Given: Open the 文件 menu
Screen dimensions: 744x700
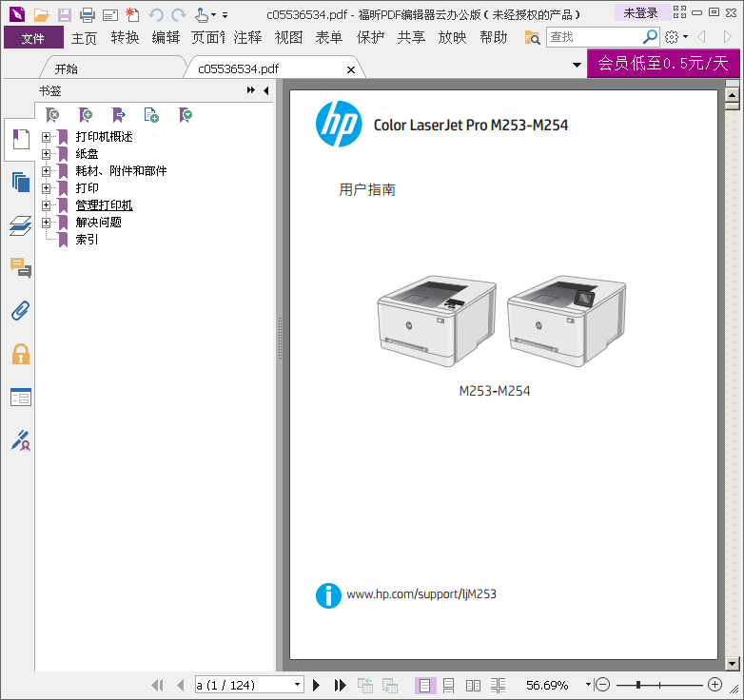Looking at the screenshot, I should pyautogui.click(x=33, y=37).
